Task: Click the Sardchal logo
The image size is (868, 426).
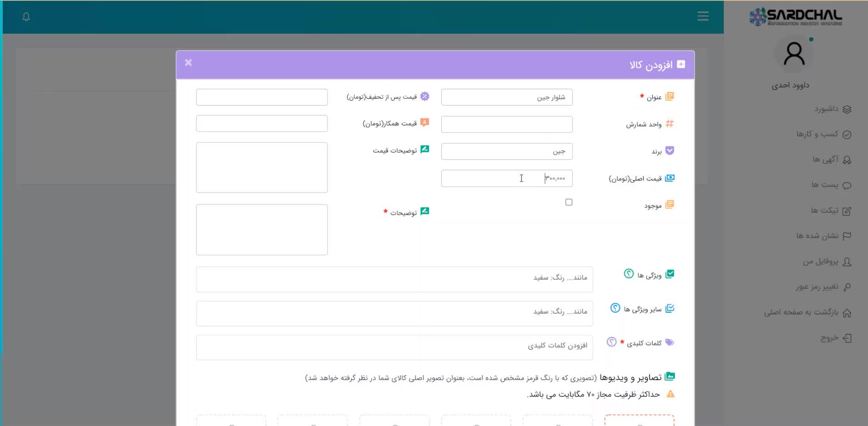Action: 796,17
